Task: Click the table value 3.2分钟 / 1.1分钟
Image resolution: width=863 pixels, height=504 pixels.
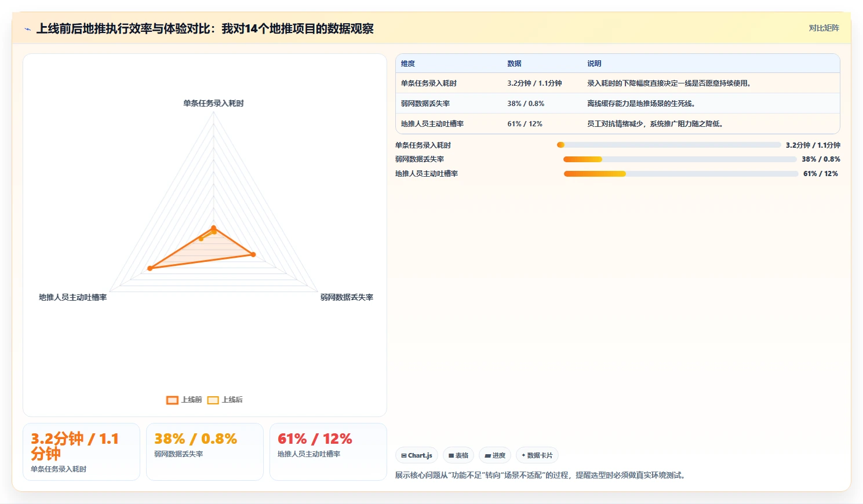Action: point(534,83)
